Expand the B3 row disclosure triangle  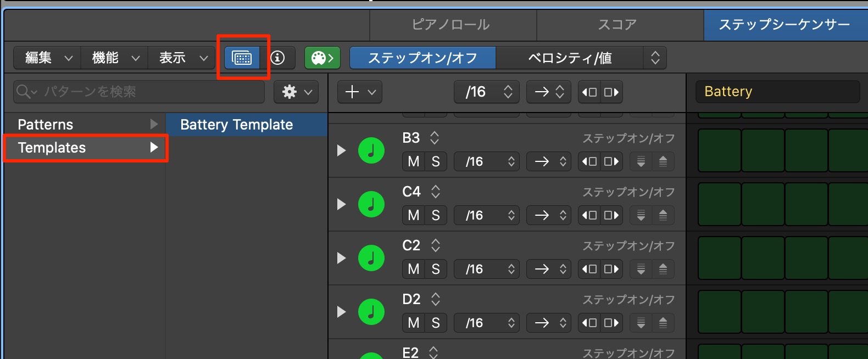coord(341,150)
